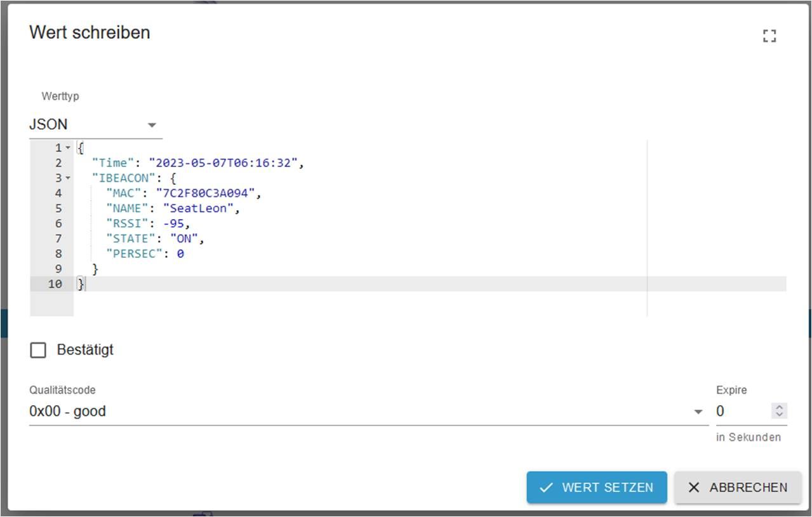Click the checkmark icon inside WERT SETZEN

pyautogui.click(x=547, y=488)
